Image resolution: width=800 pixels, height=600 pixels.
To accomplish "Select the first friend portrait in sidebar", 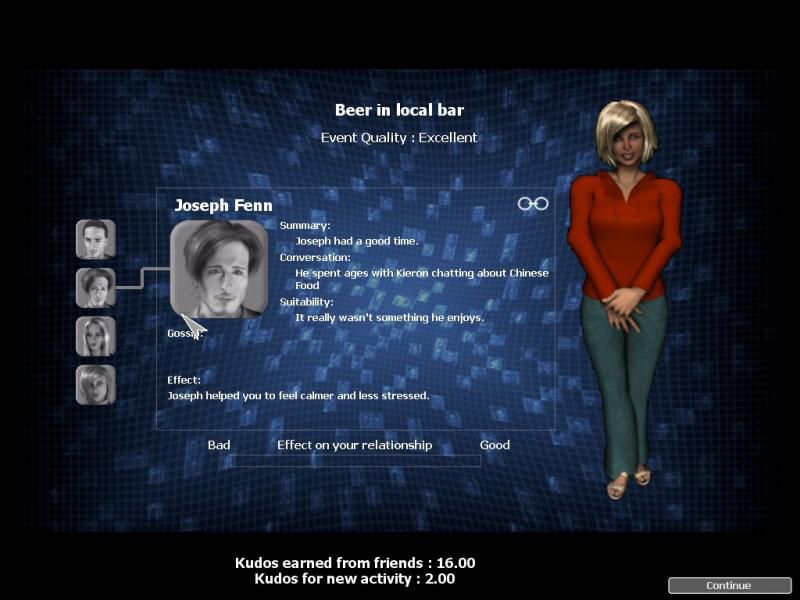I will pos(96,239).
